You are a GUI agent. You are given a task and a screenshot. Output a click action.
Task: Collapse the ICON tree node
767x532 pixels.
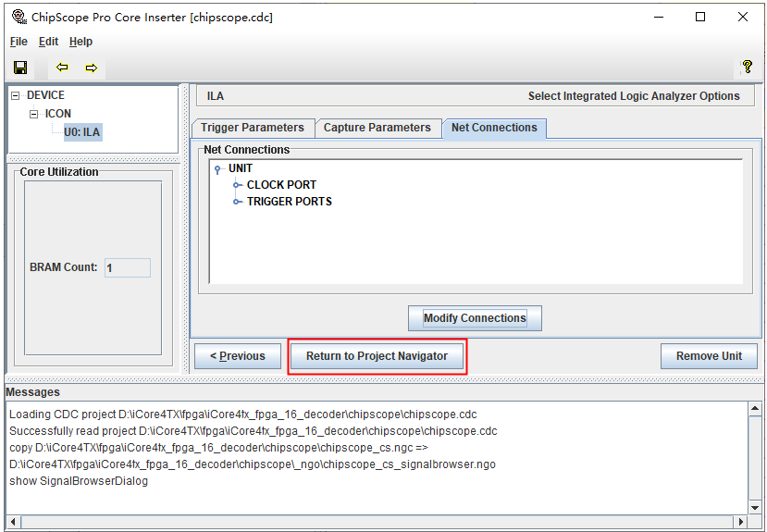click(34, 114)
